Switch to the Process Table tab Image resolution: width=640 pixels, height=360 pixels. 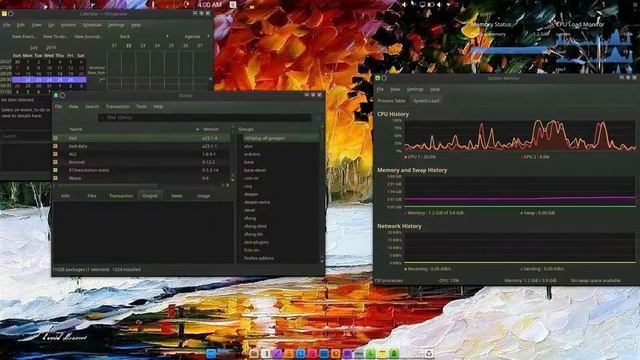[391, 101]
